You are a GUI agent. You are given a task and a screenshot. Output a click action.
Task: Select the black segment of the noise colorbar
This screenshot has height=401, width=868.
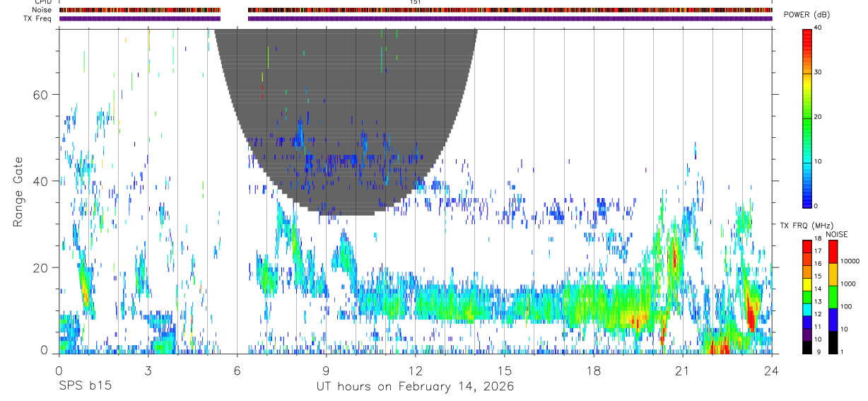click(x=833, y=342)
